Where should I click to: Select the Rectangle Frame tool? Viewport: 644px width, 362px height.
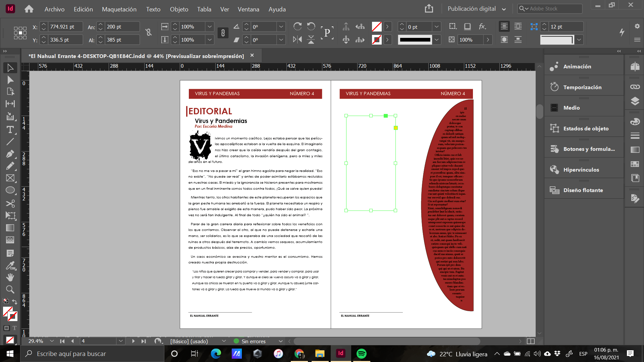(x=10, y=178)
